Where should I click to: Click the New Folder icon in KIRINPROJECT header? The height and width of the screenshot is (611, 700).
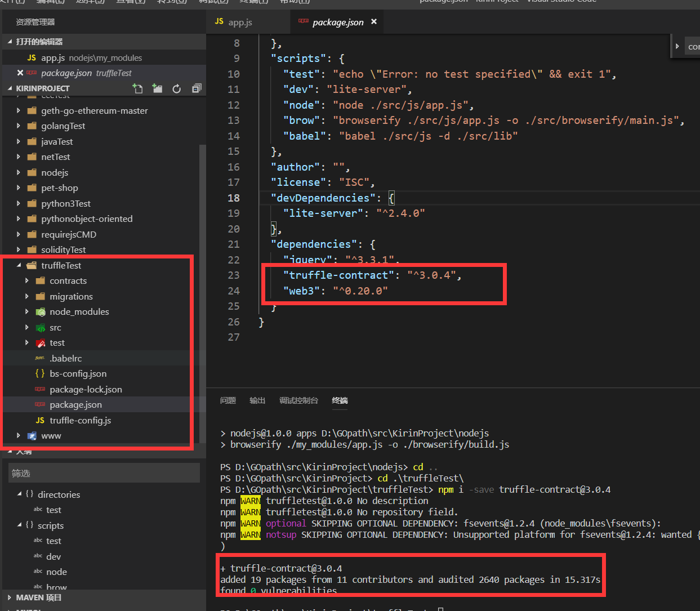157,88
